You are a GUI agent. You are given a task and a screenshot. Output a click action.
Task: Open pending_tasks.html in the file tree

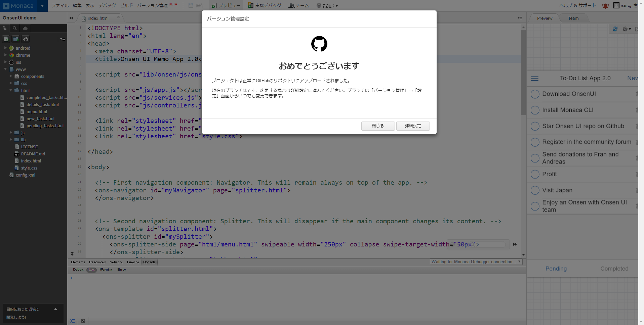(45, 126)
